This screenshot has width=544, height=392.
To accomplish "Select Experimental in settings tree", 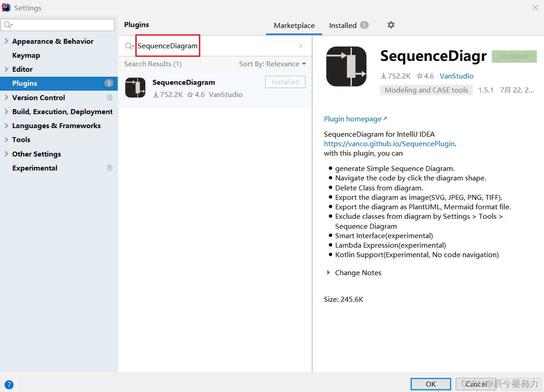I will (x=35, y=168).
